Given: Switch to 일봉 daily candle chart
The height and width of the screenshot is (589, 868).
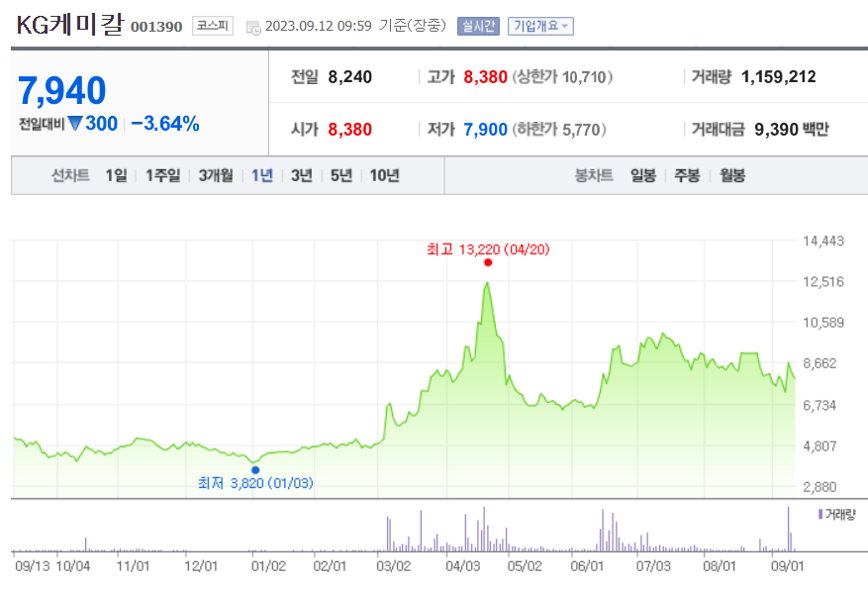Looking at the screenshot, I should click(643, 175).
